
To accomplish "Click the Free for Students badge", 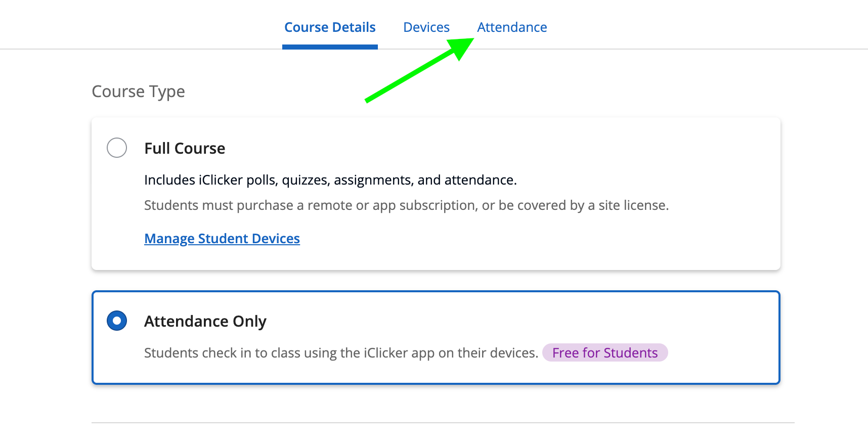I will click(605, 353).
